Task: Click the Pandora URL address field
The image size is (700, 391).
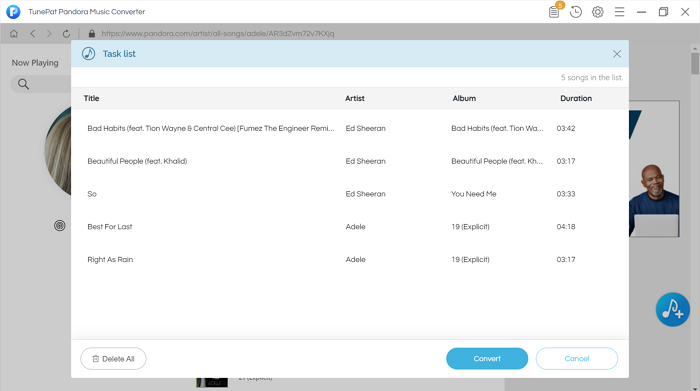Action: pos(217,33)
